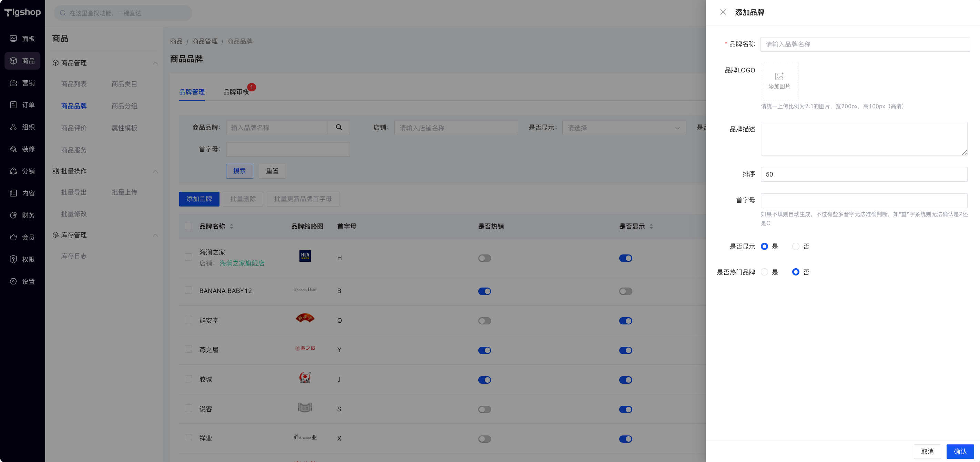The image size is (980, 462).
Task: Open the 装修 decoration sidebar item
Action: pos(22,149)
